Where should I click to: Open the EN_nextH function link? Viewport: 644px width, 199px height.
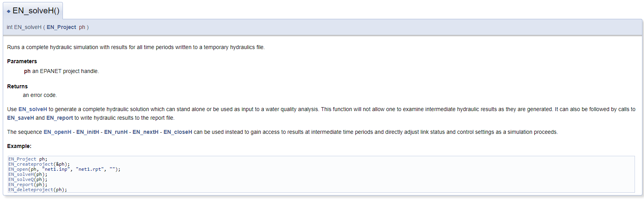[x=145, y=132]
